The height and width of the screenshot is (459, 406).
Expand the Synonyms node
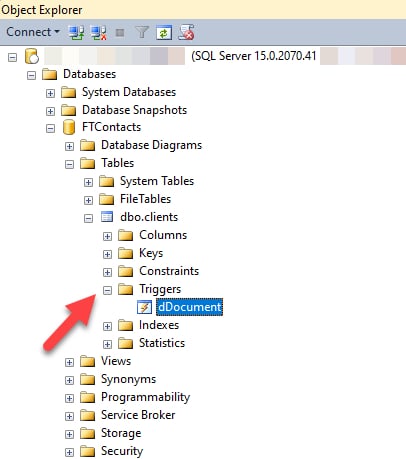[69, 380]
